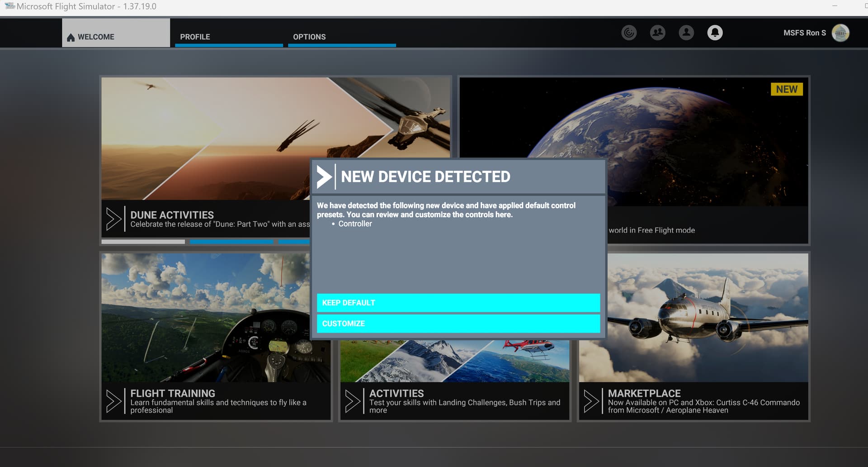Click the home icon on Welcome tab

pos(71,37)
